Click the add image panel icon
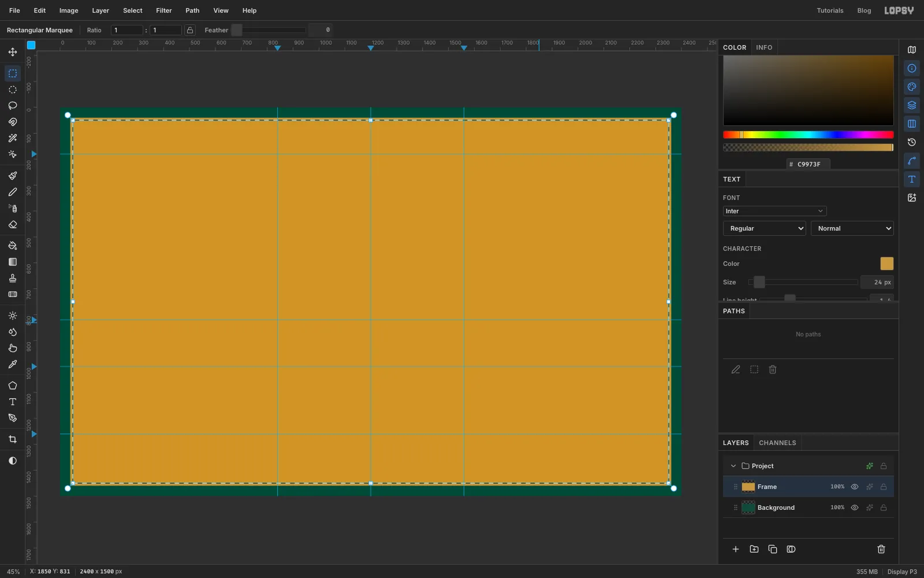Viewport: 924px width, 578px height. coord(912,198)
